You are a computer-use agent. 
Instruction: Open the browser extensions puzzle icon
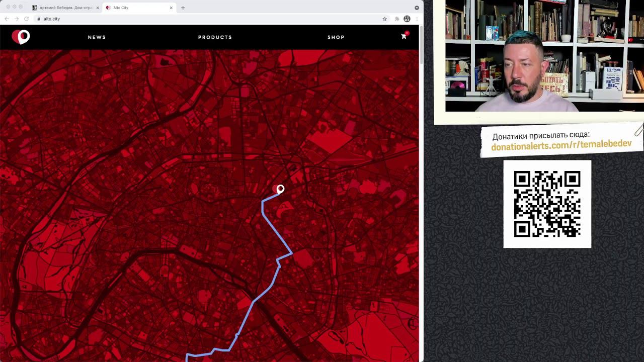397,19
